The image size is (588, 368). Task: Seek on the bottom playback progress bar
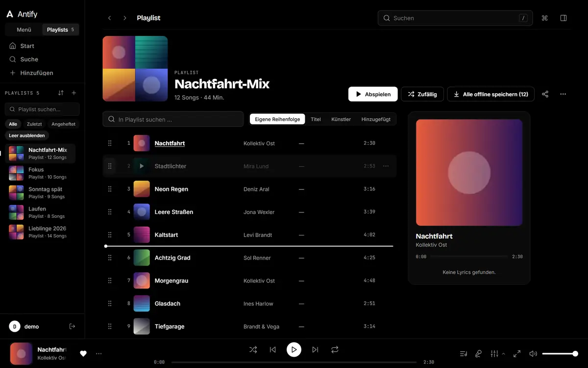(294, 362)
